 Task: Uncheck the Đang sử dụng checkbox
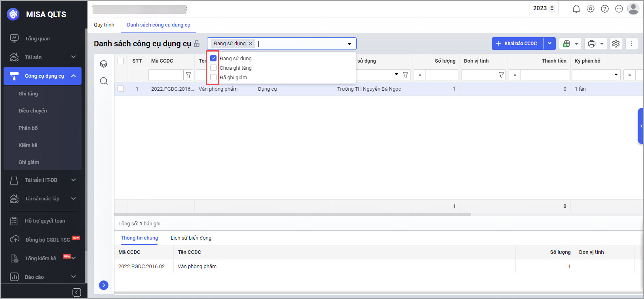click(x=213, y=58)
